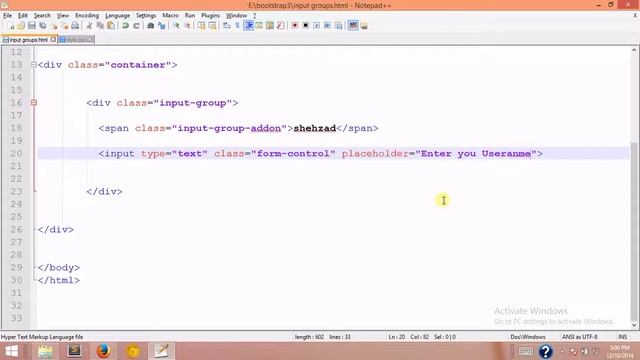Image resolution: width=640 pixels, height=360 pixels.
Task: Open Firefox from the taskbar
Action: (x=104, y=351)
